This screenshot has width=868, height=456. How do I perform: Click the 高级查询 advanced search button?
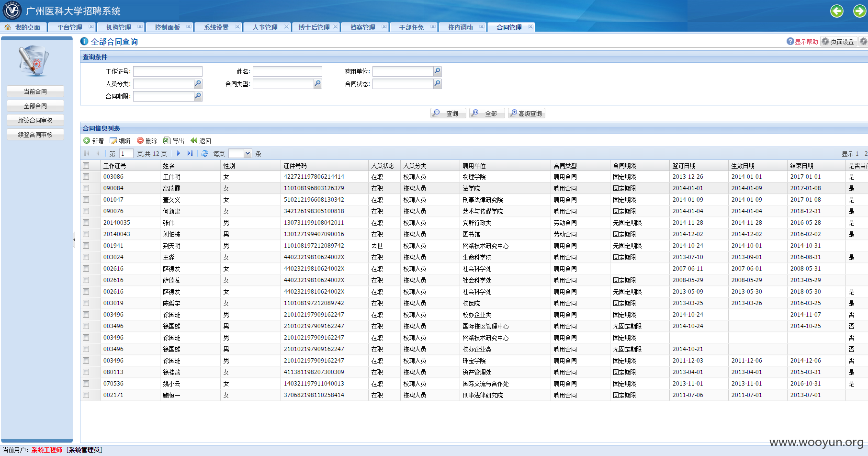527,113
